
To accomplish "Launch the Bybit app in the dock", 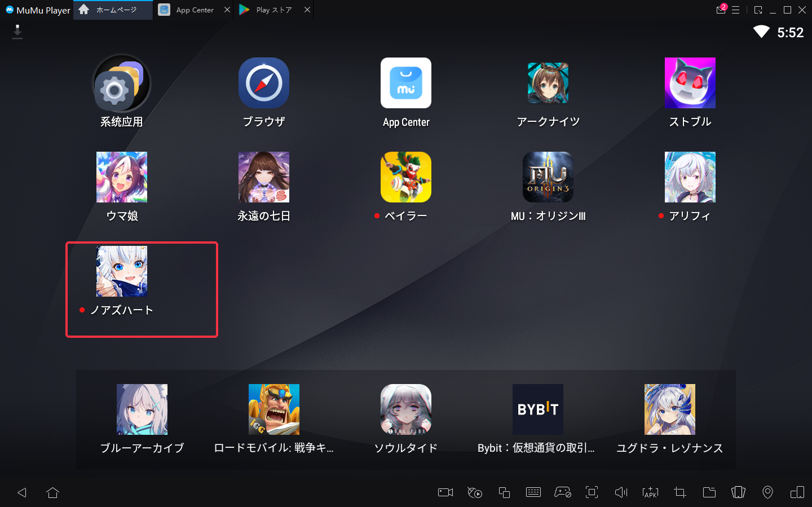I will tap(538, 409).
